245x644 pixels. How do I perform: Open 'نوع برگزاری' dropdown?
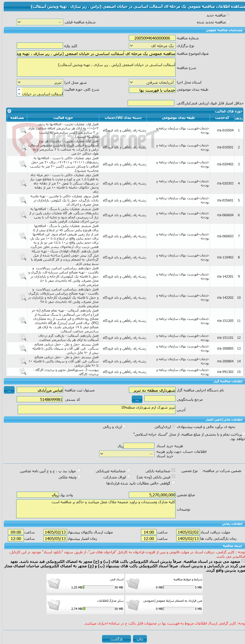152,46
